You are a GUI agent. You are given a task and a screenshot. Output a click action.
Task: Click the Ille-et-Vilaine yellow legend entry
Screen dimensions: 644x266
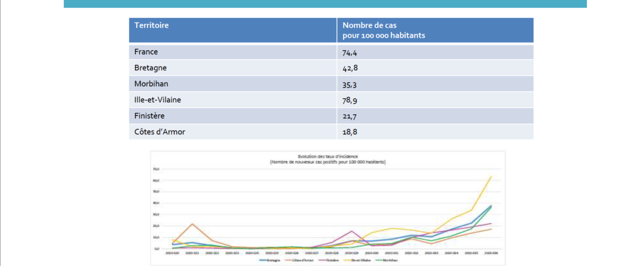pyautogui.click(x=357, y=260)
